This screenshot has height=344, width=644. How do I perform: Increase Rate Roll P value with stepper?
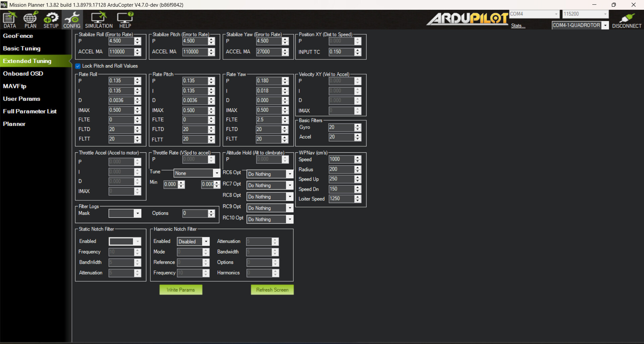click(x=138, y=79)
